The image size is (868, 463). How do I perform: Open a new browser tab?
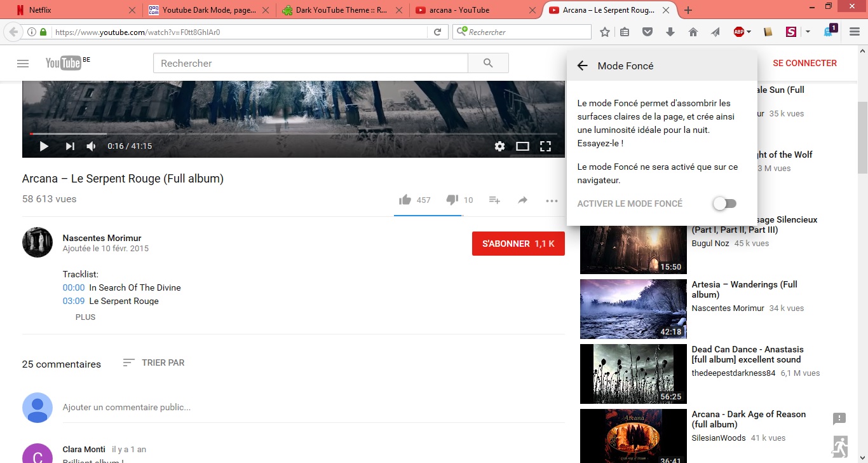point(688,10)
